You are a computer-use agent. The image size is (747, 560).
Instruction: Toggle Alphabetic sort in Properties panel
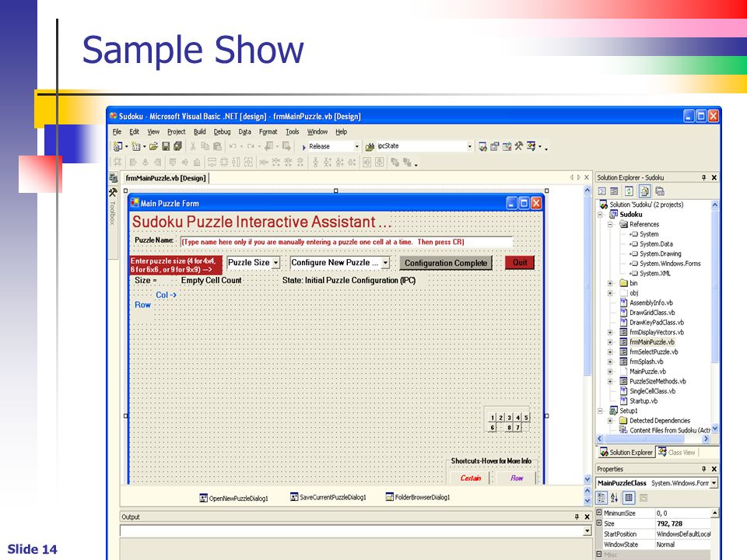tap(614, 498)
